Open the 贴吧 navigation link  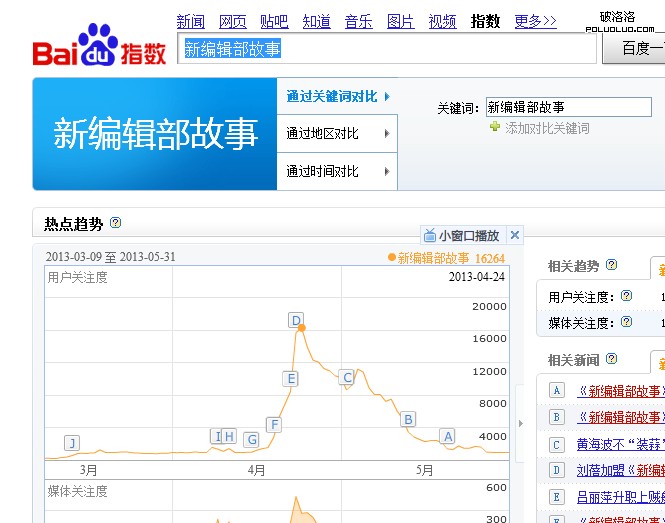(x=274, y=21)
